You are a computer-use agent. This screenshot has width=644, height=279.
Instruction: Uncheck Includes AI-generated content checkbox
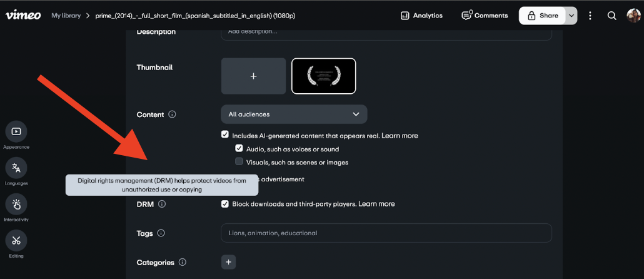[x=225, y=134]
